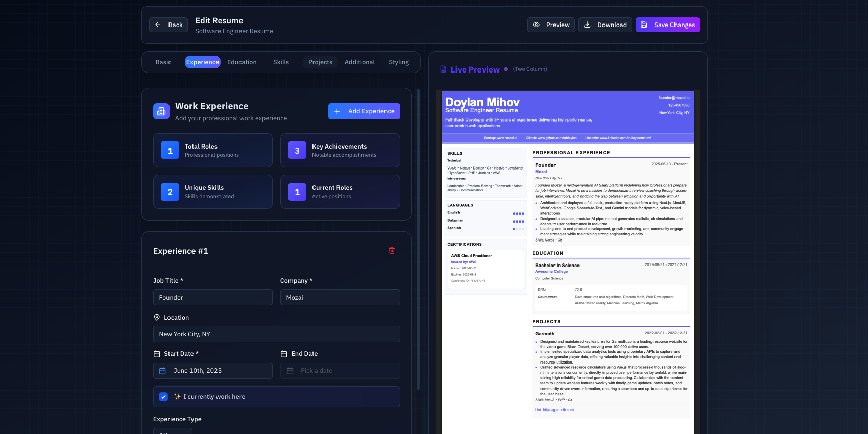
Task: Focus the Company field containing Mozai
Action: click(x=340, y=297)
